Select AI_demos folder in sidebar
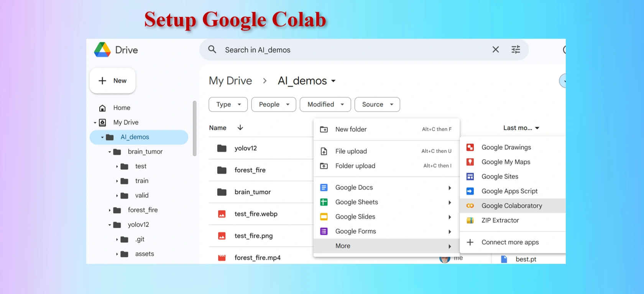Screen dimensions: 644x294 pyautogui.click(x=139, y=137)
